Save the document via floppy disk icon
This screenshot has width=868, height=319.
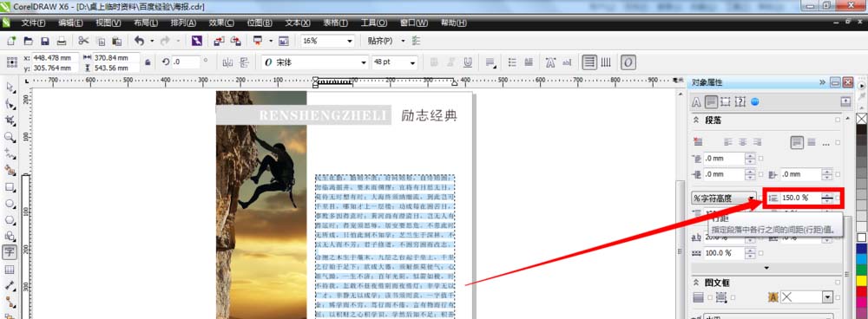click(45, 42)
